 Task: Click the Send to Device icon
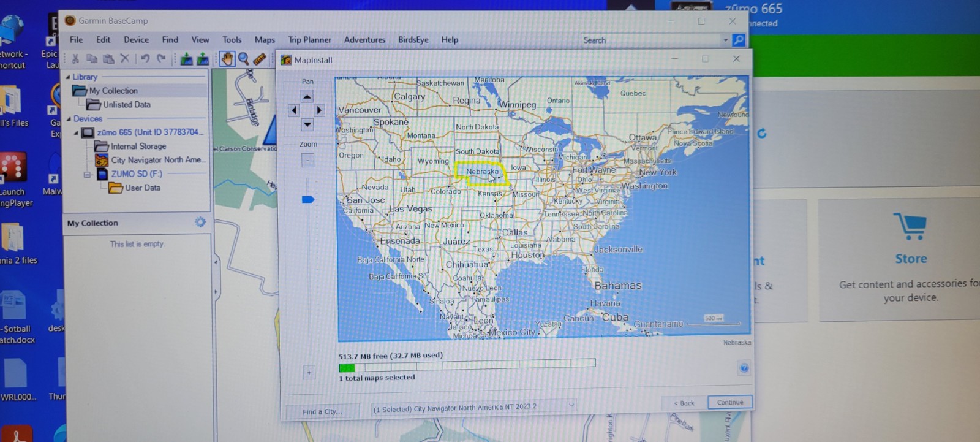tap(187, 59)
